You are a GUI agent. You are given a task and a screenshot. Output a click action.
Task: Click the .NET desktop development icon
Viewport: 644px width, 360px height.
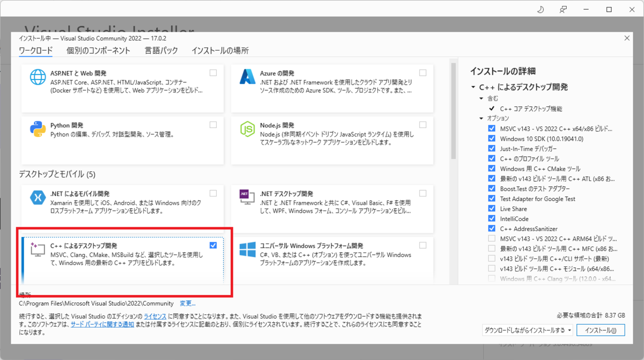coord(247,198)
